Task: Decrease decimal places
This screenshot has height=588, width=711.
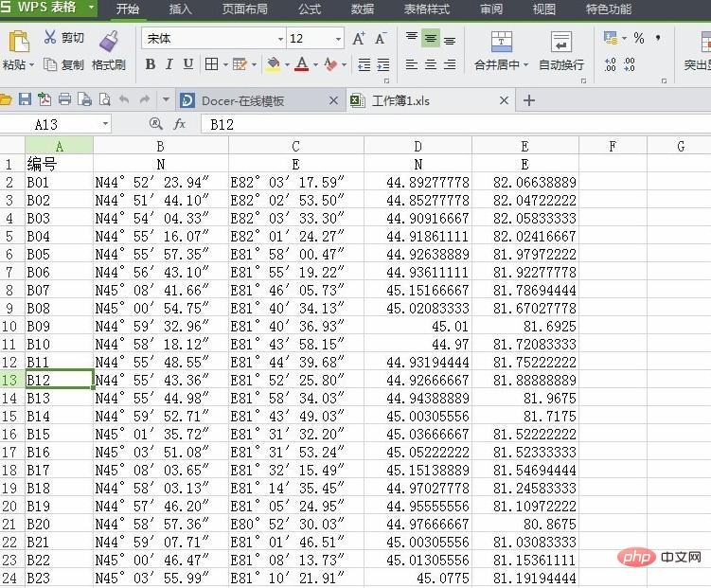Action: click(630, 64)
